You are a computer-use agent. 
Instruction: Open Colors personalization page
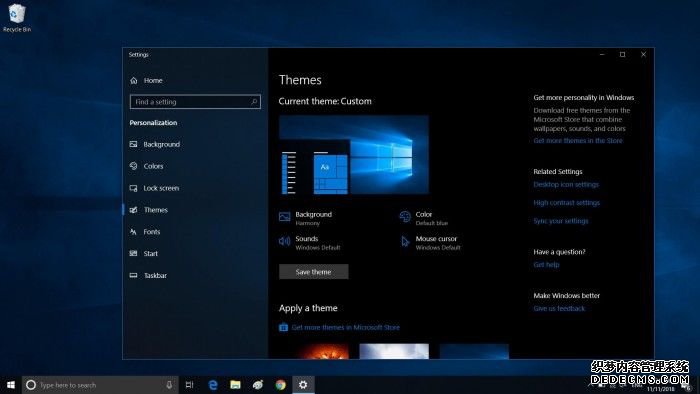[x=146, y=166]
